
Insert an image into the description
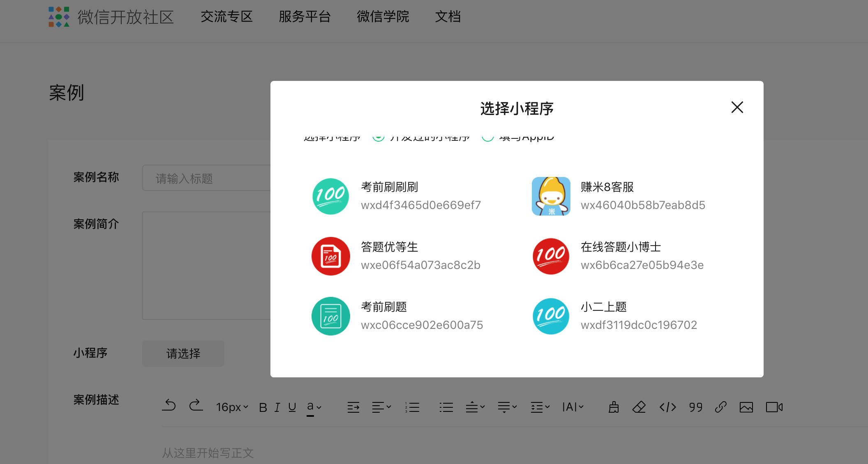(x=746, y=407)
